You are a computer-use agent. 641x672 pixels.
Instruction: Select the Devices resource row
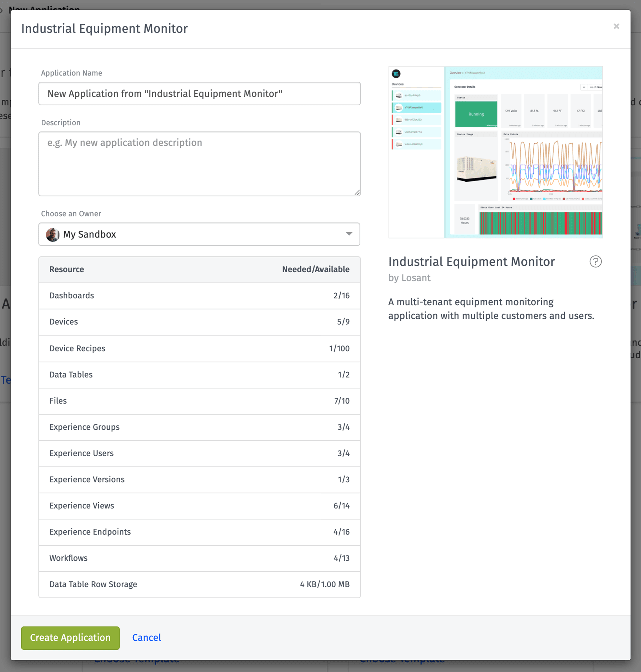199,322
